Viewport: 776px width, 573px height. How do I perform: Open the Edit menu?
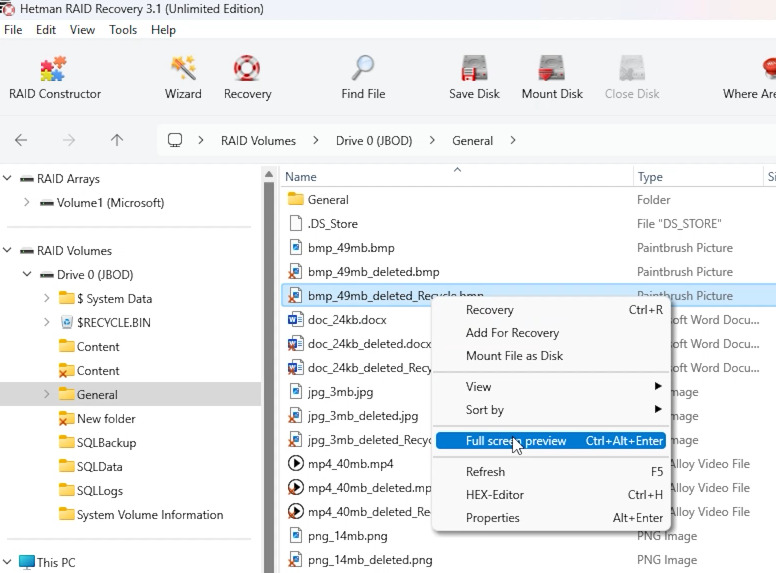[x=46, y=30]
